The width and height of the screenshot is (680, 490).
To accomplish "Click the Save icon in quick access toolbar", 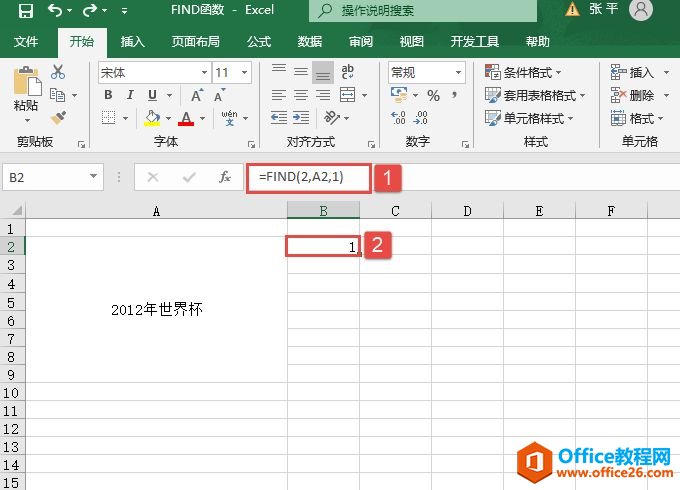I will pos(26,10).
